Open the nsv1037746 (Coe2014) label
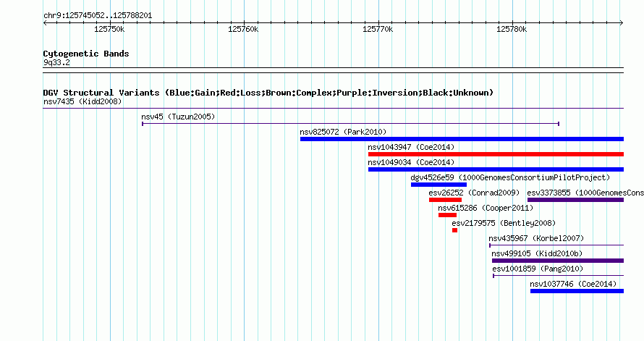The height and width of the screenshot is (341, 644). tap(573, 284)
